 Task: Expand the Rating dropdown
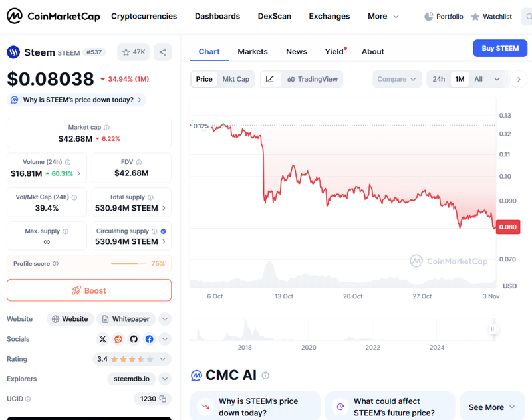click(x=165, y=359)
